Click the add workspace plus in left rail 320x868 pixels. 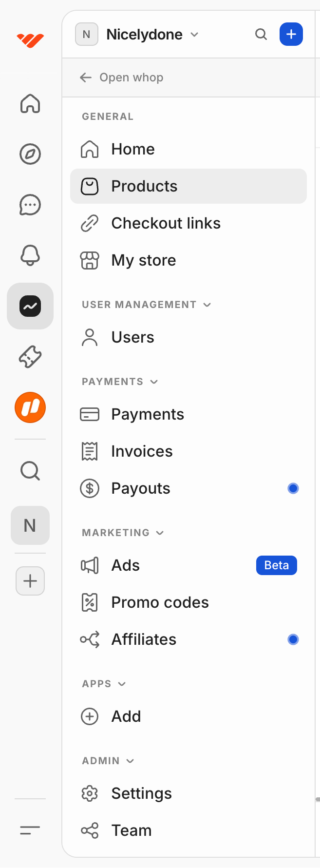[x=30, y=581]
